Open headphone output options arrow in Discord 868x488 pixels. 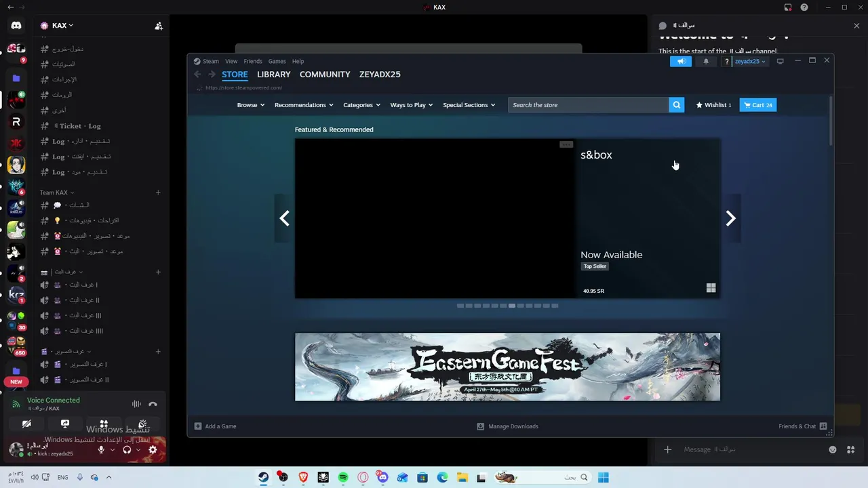(138, 449)
